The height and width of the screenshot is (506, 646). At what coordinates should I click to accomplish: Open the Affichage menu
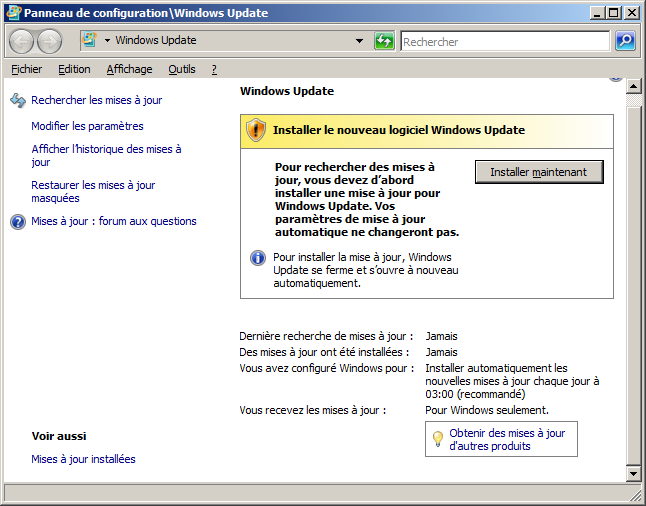(129, 69)
